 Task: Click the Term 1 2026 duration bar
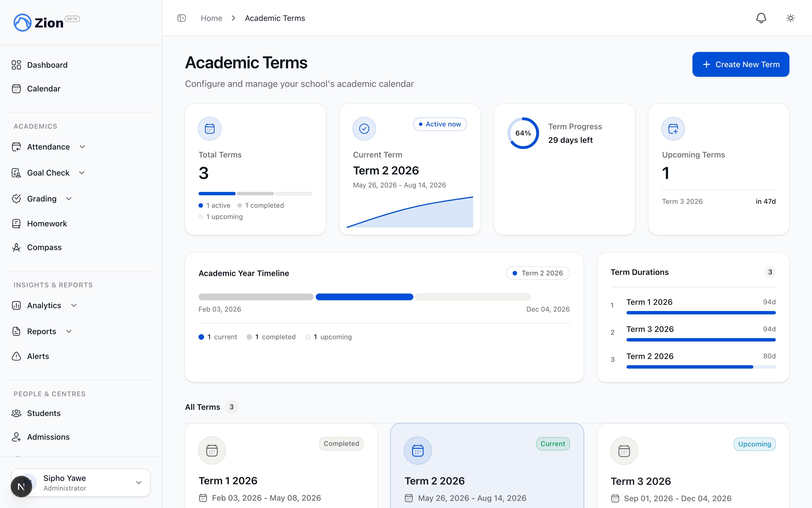pyautogui.click(x=701, y=313)
